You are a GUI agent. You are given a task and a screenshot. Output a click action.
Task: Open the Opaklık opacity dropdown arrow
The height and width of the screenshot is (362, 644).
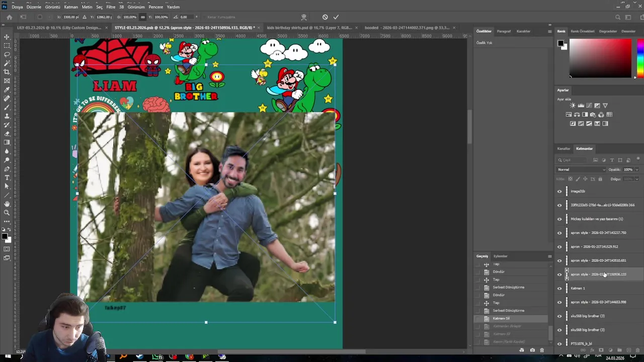tap(636, 169)
